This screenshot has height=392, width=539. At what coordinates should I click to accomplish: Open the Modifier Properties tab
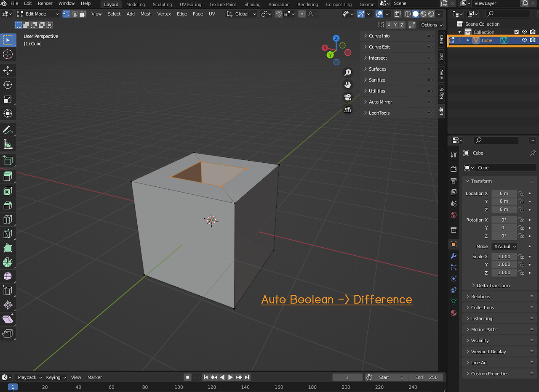click(x=454, y=256)
